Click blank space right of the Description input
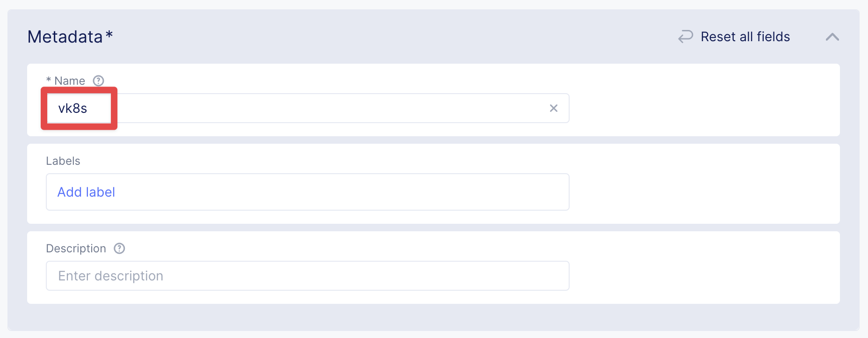Image resolution: width=868 pixels, height=338 pixels. point(702,276)
